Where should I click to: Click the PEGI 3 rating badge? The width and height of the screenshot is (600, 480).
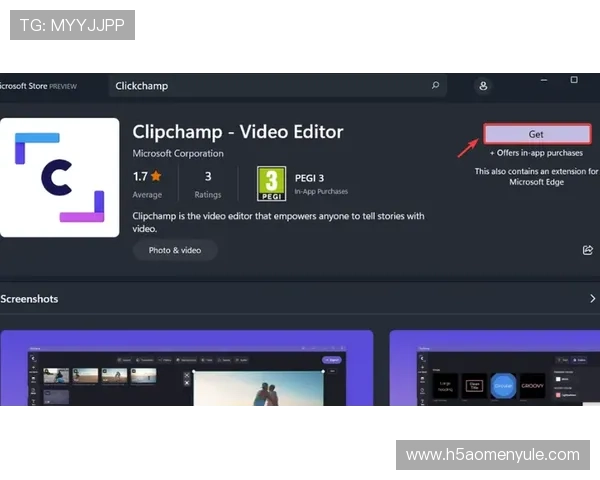click(x=270, y=184)
